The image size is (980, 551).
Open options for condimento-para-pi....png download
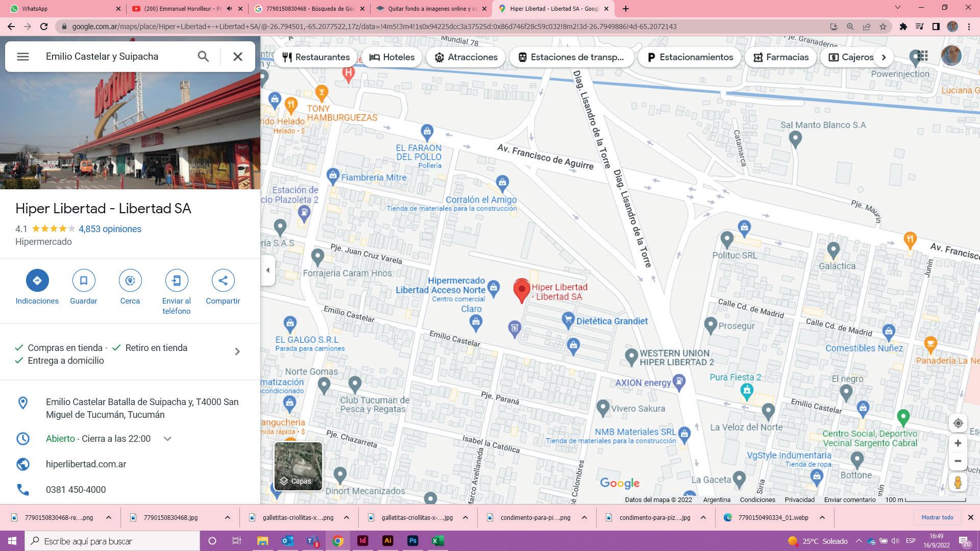pos(584,517)
